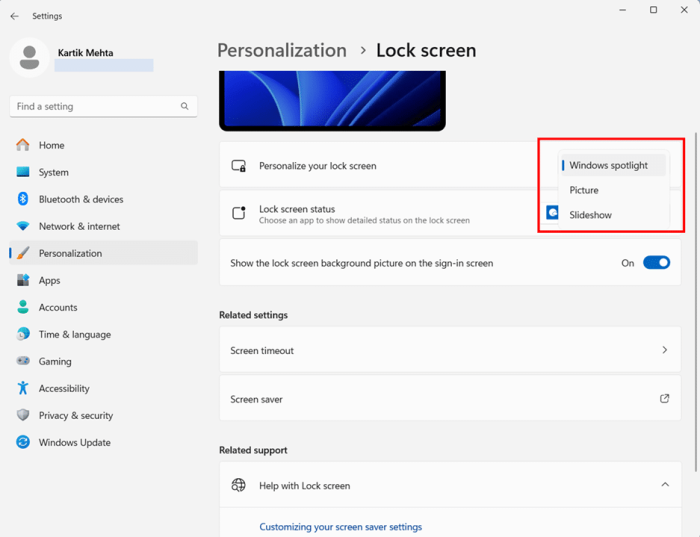Click the user profile avatar

[x=29, y=58]
